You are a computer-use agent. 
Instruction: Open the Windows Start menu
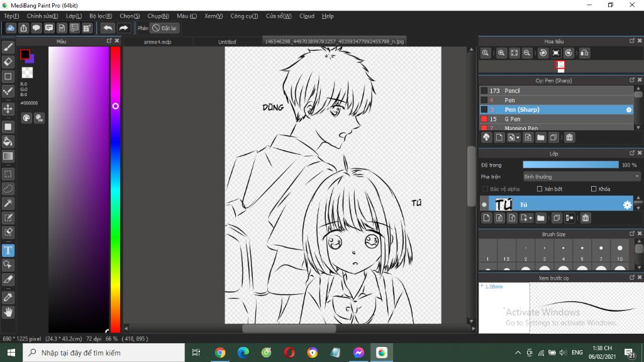click(x=11, y=353)
